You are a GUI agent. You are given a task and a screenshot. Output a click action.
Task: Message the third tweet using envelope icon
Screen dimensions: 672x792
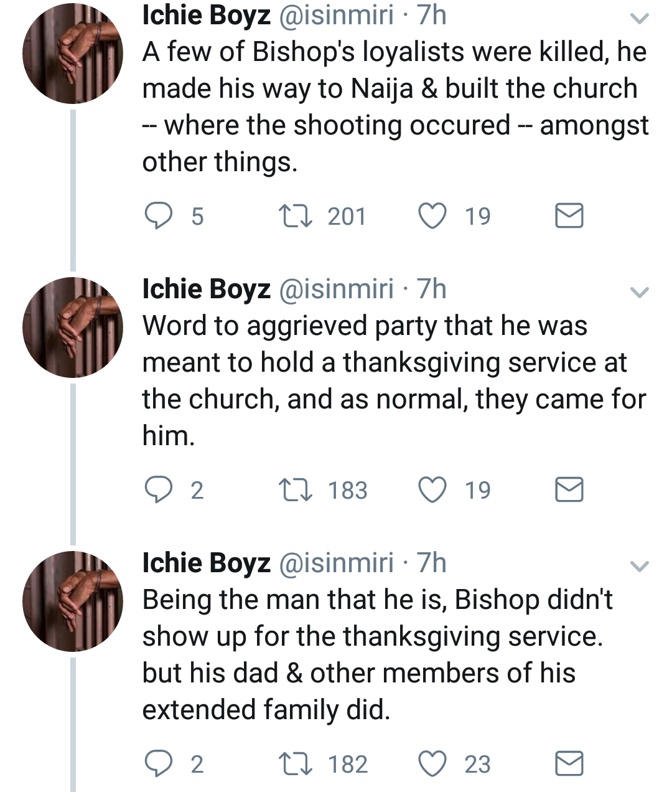(x=569, y=764)
